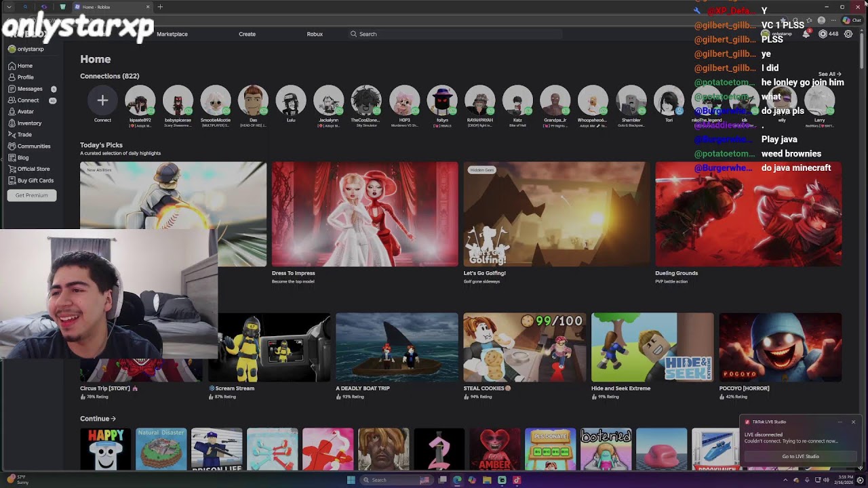Viewport: 868px width, 488px height.
Task: Open the Robux tab
Action: tap(315, 34)
